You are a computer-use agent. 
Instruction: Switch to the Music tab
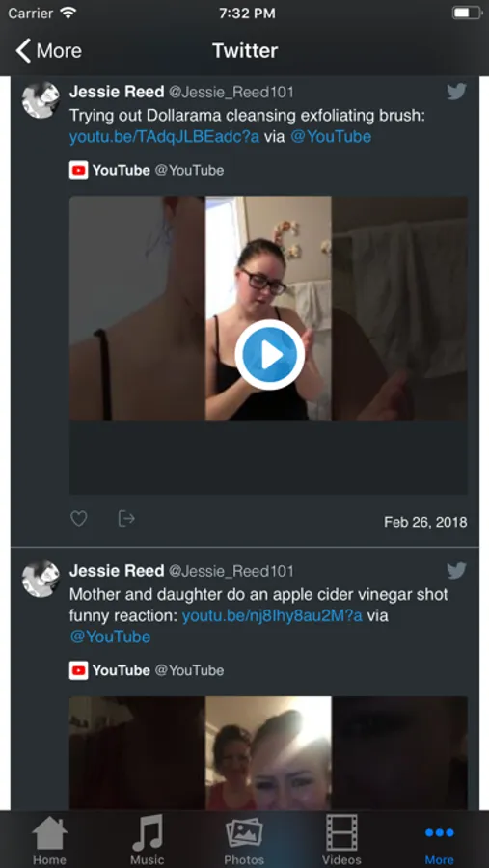147,840
